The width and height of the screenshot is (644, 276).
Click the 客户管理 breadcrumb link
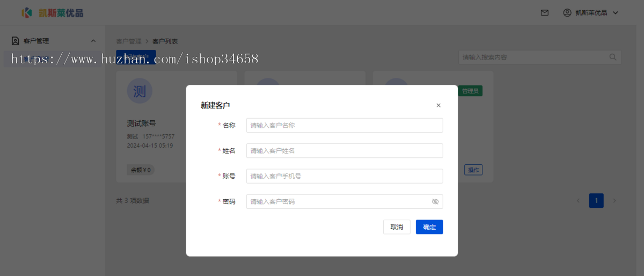pyautogui.click(x=129, y=41)
